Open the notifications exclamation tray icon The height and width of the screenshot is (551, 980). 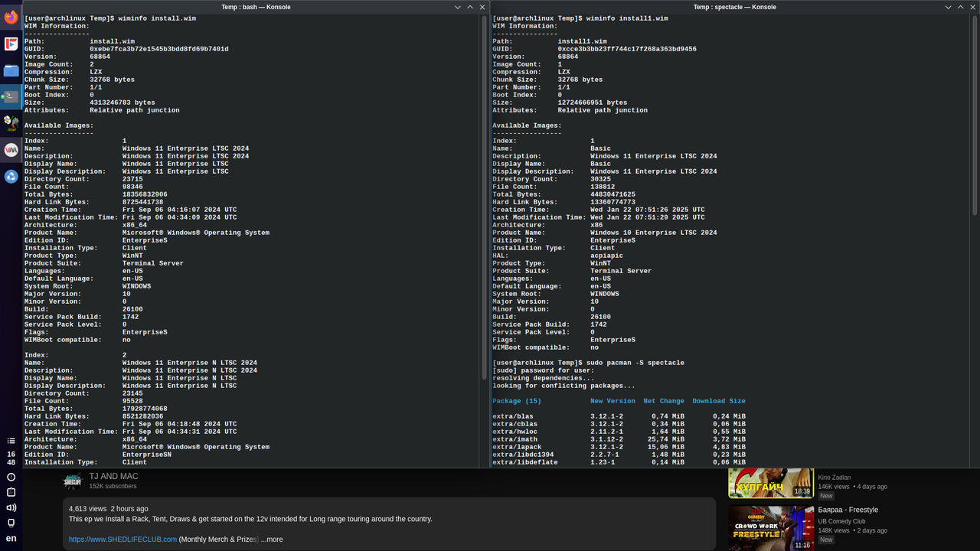(x=11, y=477)
